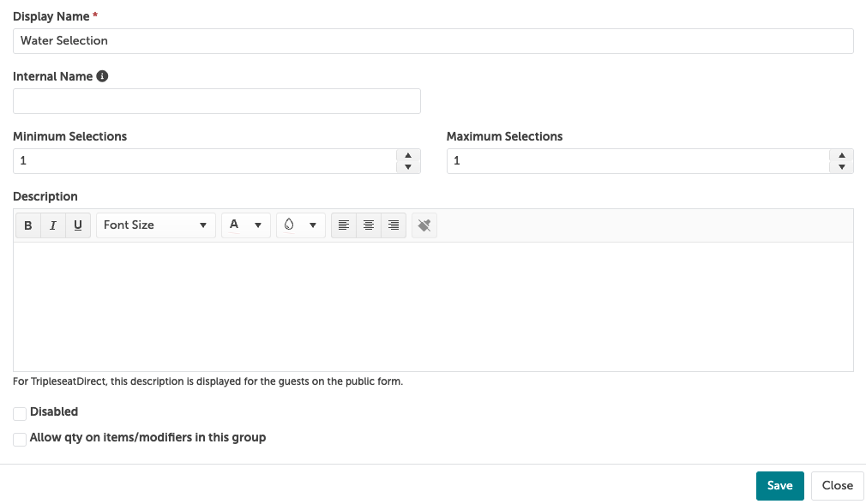The height and width of the screenshot is (504, 866).
Task: Center align description text
Action: [x=369, y=225]
